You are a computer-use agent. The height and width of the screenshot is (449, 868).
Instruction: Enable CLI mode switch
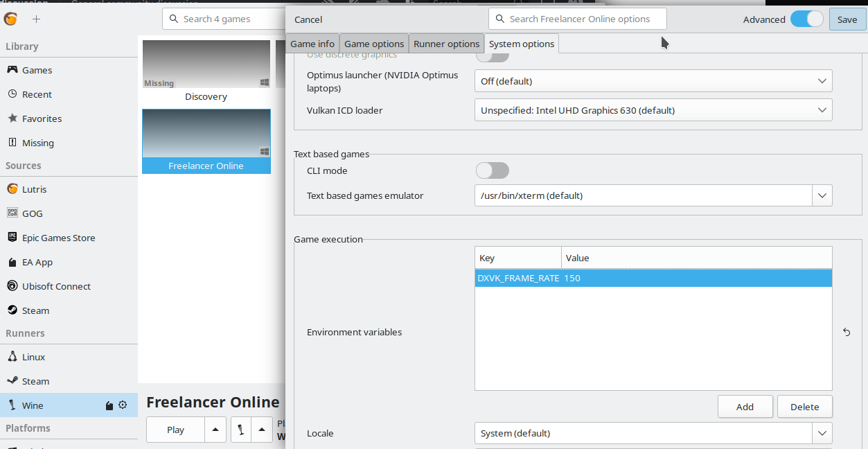coord(492,170)
